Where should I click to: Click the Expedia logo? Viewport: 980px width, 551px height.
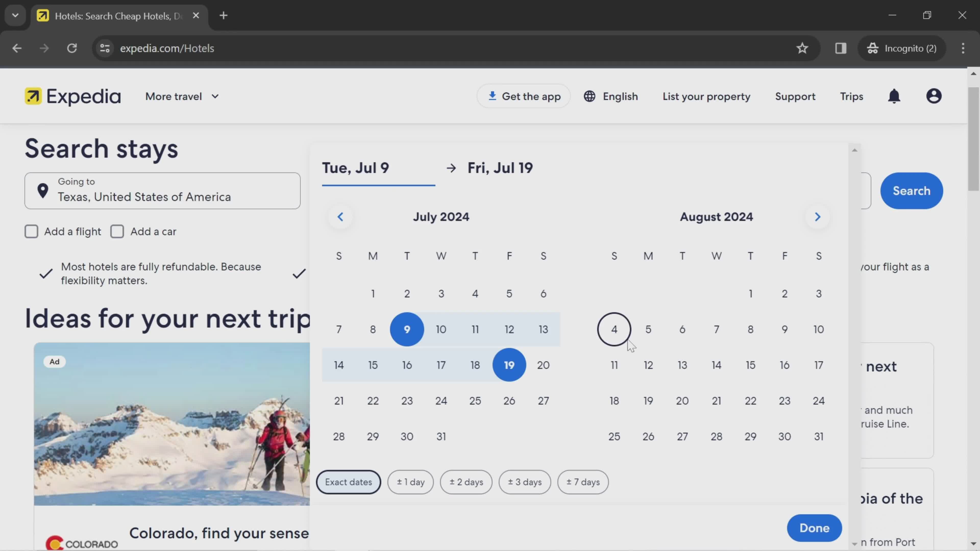73,96
